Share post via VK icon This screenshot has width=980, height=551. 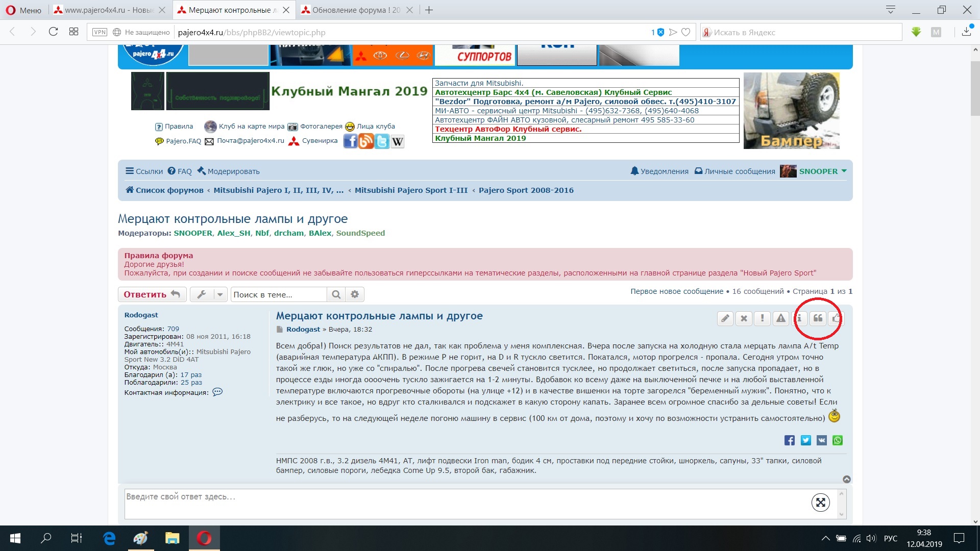[x=821, y=440]
